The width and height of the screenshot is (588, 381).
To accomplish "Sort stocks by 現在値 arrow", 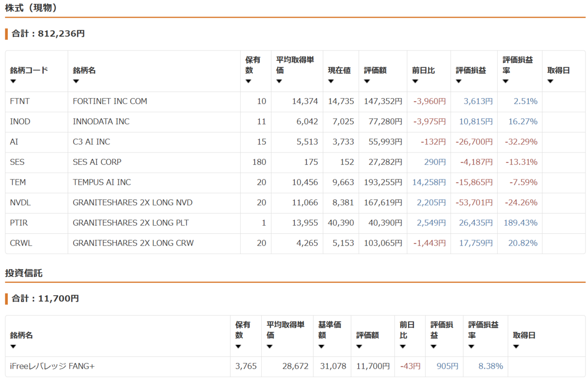I will [331, 81].
